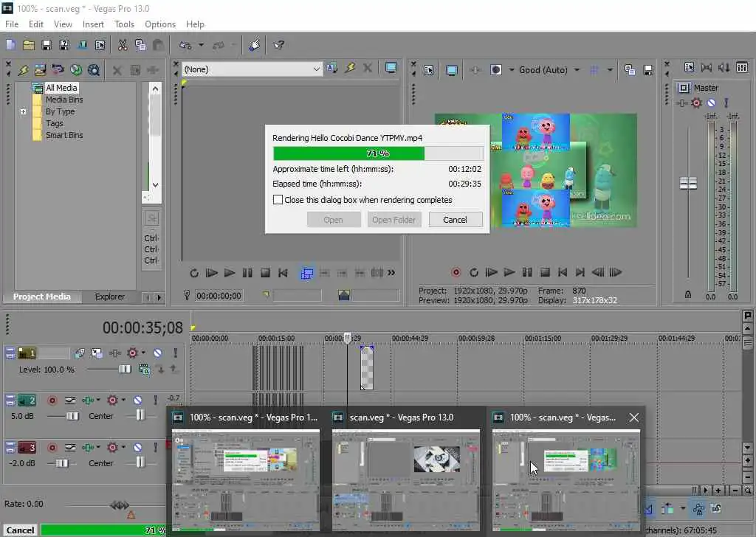Click Save Snapshot to File icon
Screen dimensions: 756x537
(x=648, y=70)
